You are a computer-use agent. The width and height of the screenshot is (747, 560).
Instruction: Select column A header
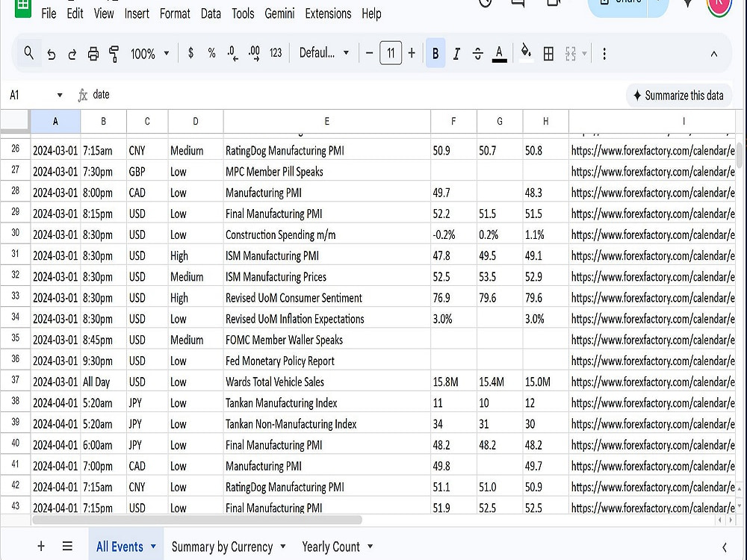click(55, 122)
